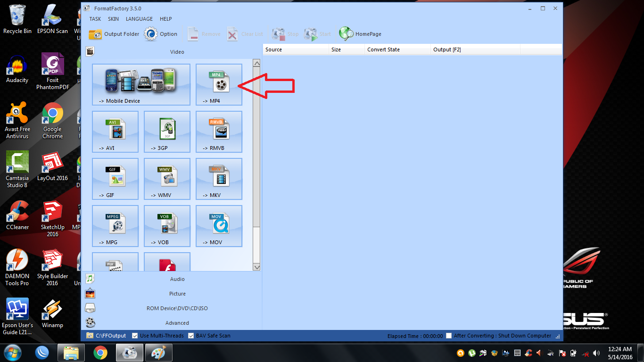Select the Avast Free Antivirus shortcut
The width and height of the screenshot is (644, 362).
pyautogui.click(x=17, y=121)
